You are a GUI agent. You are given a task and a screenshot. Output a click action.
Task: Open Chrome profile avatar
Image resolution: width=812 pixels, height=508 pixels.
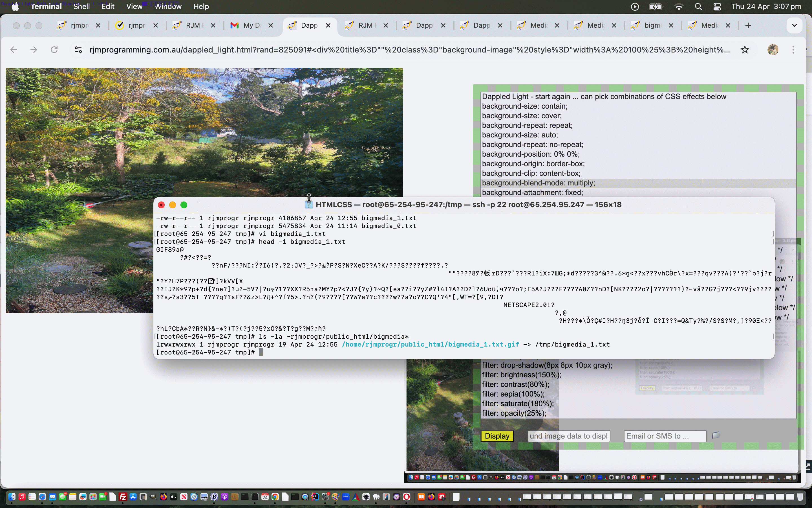pyautogui.click(x=773, y=50)
